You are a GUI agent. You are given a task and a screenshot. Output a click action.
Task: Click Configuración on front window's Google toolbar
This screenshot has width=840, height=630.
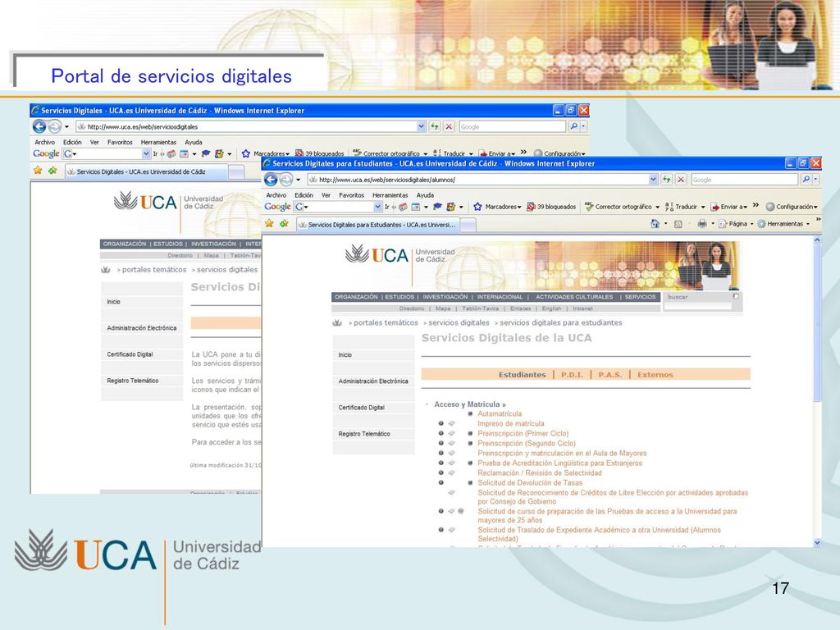(x=792, y=207)
